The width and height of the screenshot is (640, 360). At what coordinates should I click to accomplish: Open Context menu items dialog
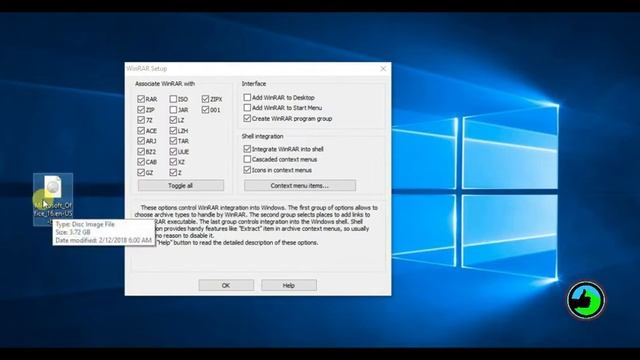(x=300, y=185)
